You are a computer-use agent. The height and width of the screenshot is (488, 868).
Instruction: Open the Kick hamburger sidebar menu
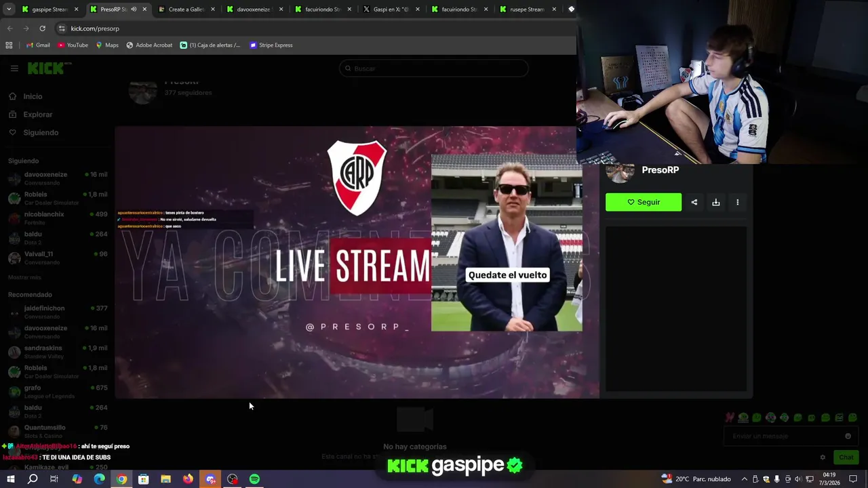click(14, 68)
